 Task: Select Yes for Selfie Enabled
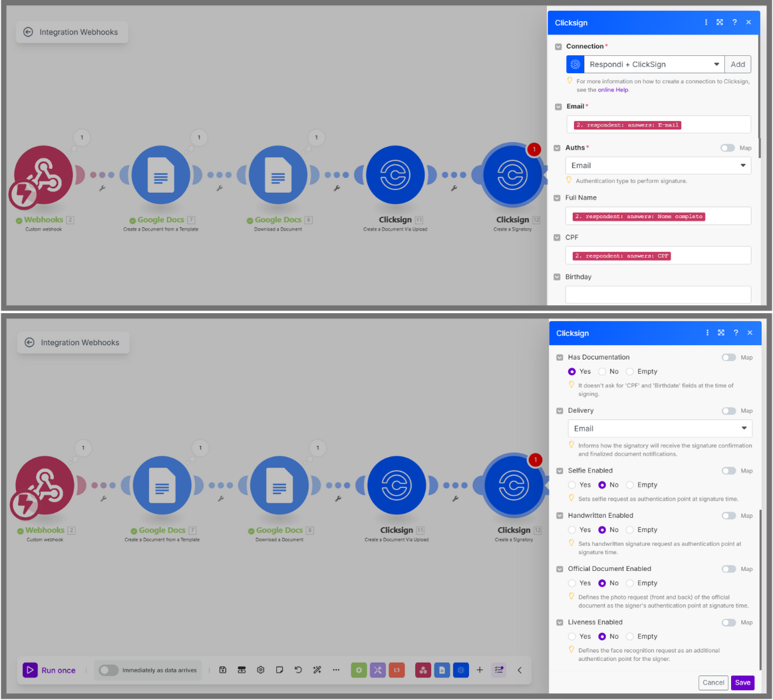tap(572, 485)
